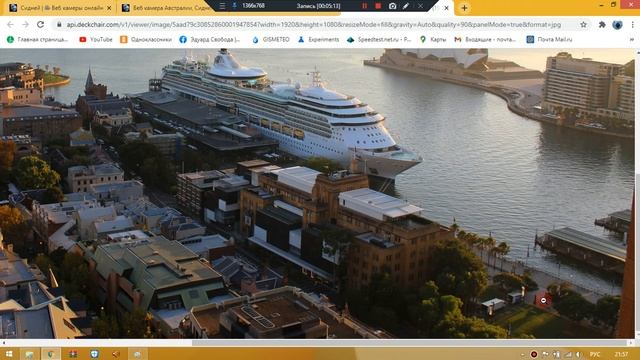Open the Speedtest.net bookmark
Image resolution: width=640 pixels, height=360 pixels.
coord(379,40)
